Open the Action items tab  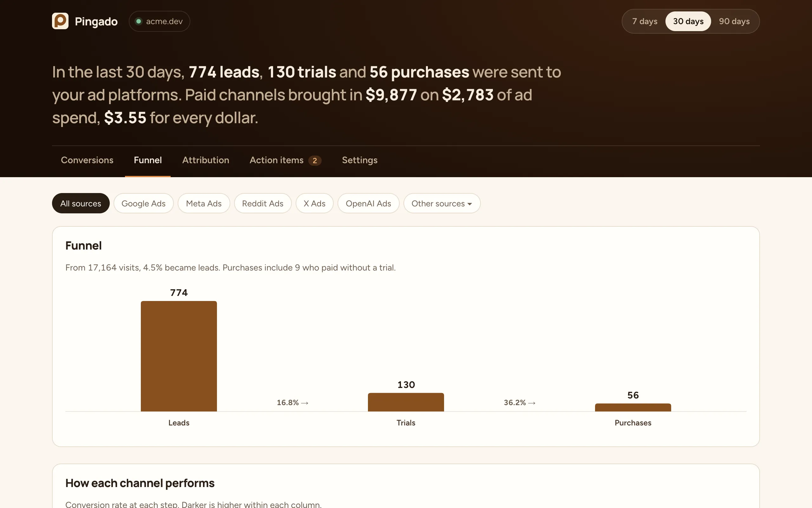point(285,160)
